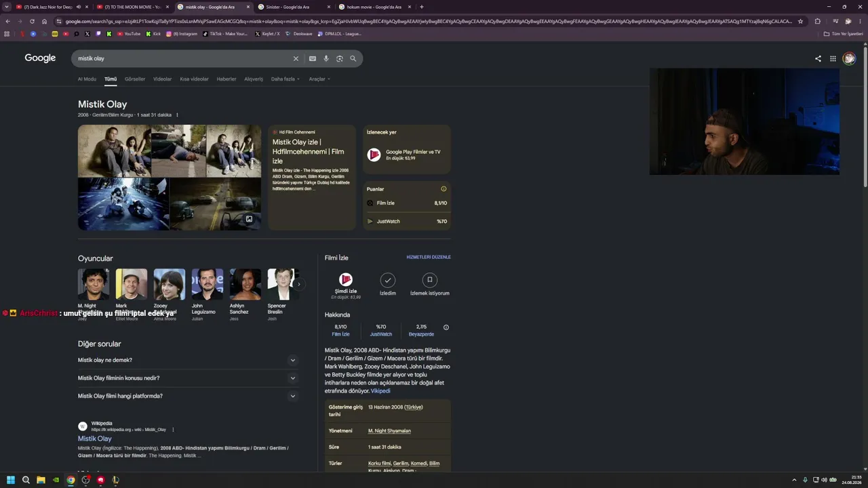Open Google Play Filmler ve TV option
Viewport: 868px width, 488px height.
(407, 155)
